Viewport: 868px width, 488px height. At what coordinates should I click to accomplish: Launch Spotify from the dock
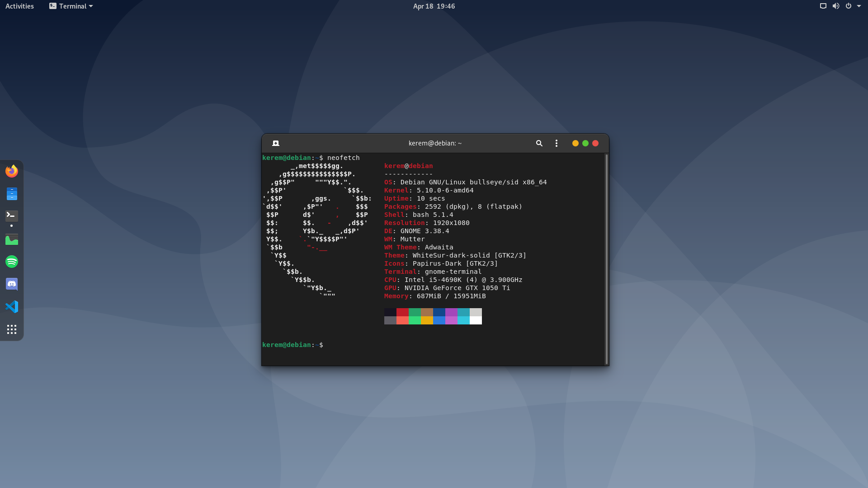point(12,262)
